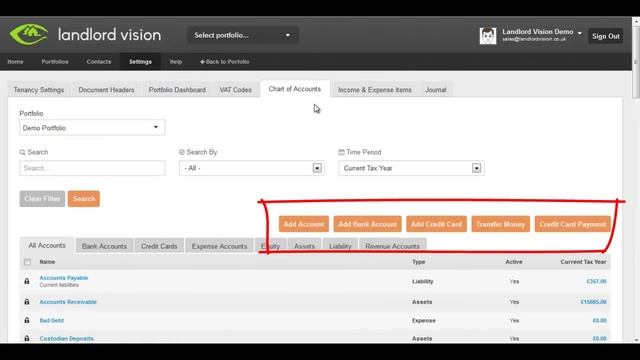Toggle the select-all checkbox in table header
Screen dimensions: 640x360
[x=27, y=262]
